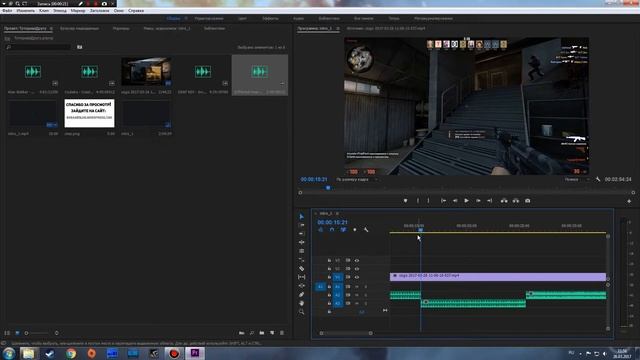The width and height of the screenshot is (640, 360).
Task: Open the Sequence menu
Action: pyautogui.click(x=60, y=11)
